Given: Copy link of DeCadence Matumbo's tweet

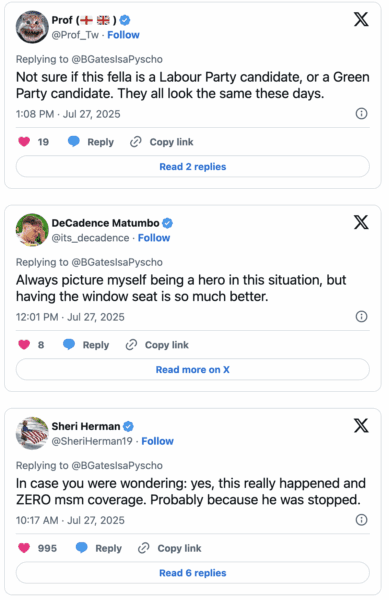Looking at the screenshot, I should click(x=157, y=345).
